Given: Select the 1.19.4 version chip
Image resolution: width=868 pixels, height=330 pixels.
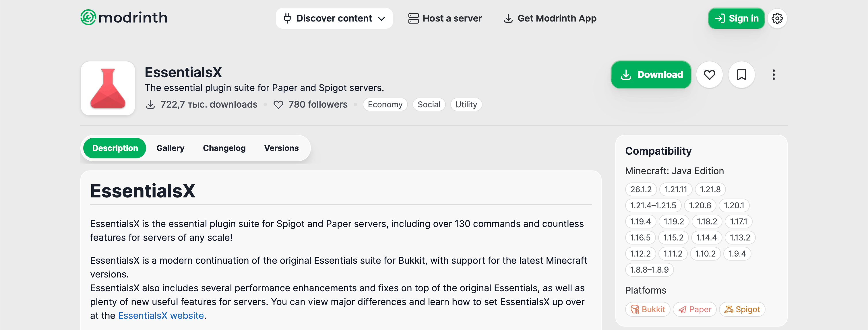Looking at the screenshot, I should tap(641, 222).
